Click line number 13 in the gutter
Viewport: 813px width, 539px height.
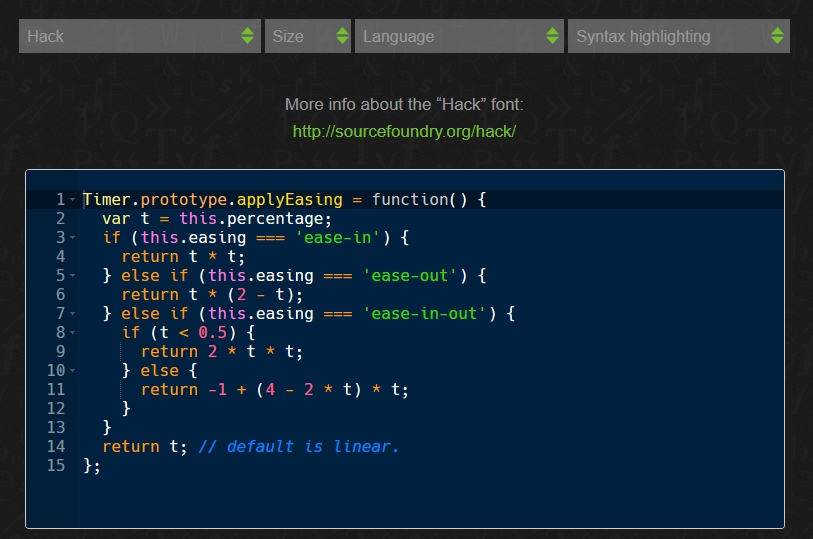(x=56, y=428)
